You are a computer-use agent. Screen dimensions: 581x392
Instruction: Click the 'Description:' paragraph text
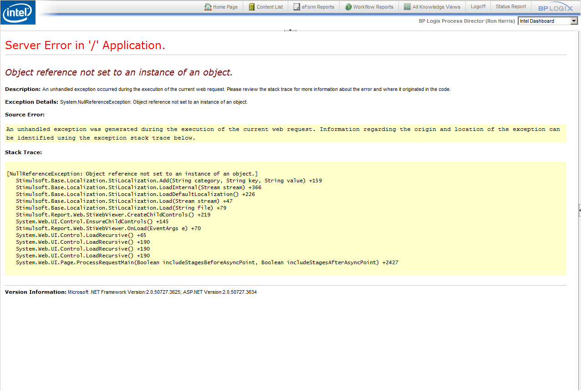(x=228, y=89)
